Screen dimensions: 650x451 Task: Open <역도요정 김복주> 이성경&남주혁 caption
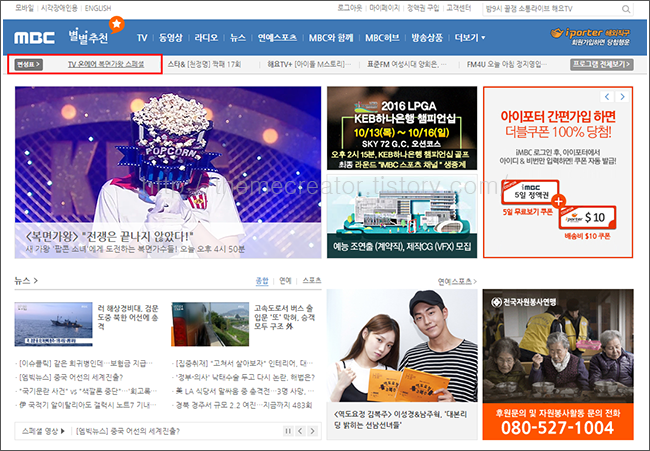(400, 419)
